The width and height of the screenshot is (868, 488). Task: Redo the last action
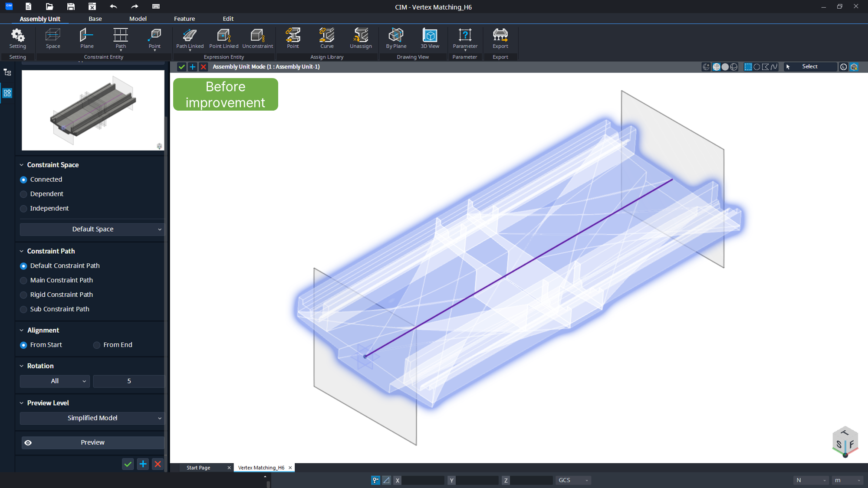(135, 7)
